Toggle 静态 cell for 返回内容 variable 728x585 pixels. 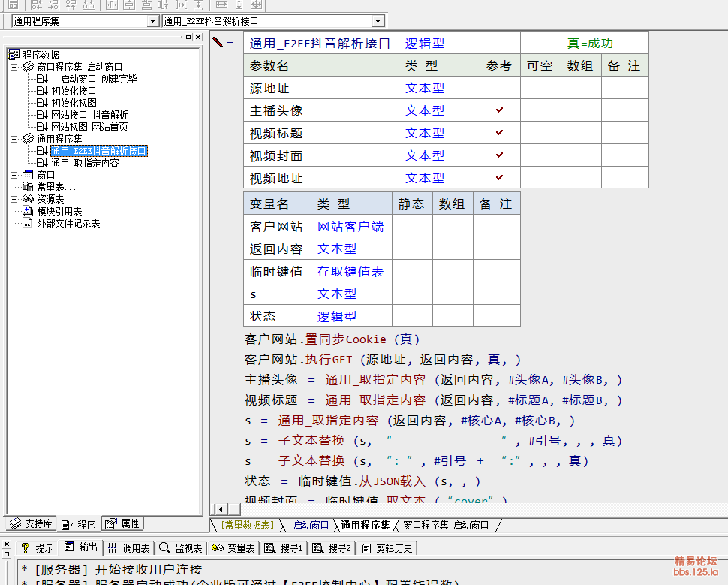(x=412, y=249)
